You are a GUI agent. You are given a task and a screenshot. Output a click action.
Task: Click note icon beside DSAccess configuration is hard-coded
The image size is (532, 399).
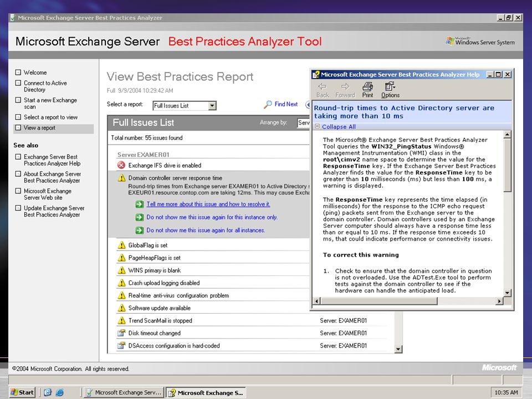[121, 345]
